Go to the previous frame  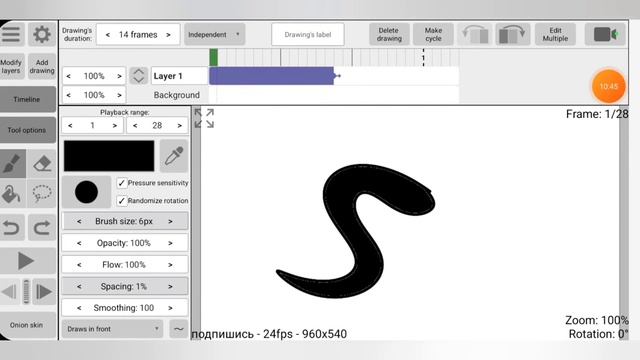click(9, 291)
